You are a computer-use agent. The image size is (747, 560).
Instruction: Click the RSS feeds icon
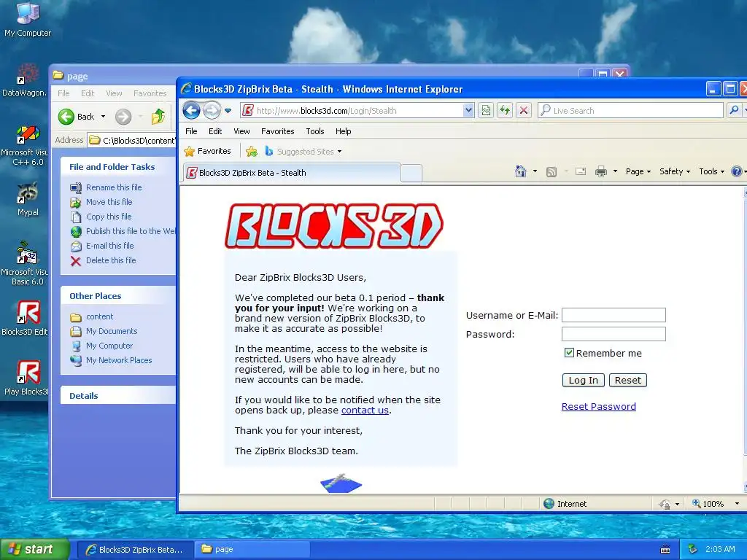tap(551, 172)
